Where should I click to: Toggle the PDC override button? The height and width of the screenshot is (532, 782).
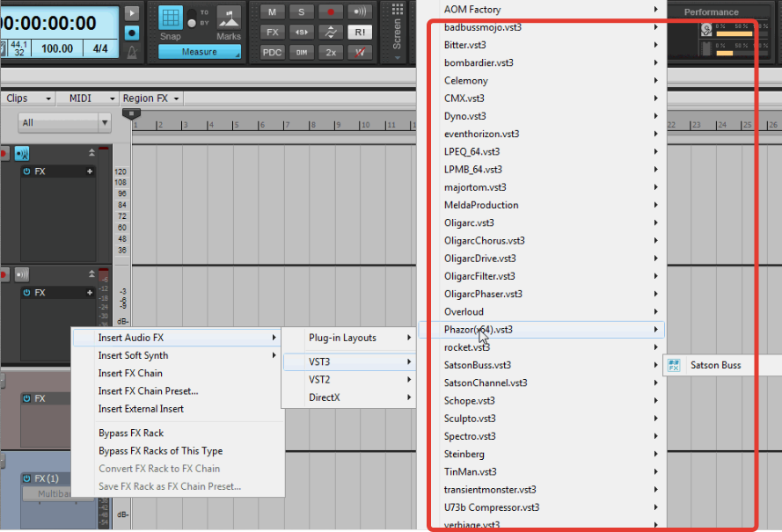pos(272,53)
